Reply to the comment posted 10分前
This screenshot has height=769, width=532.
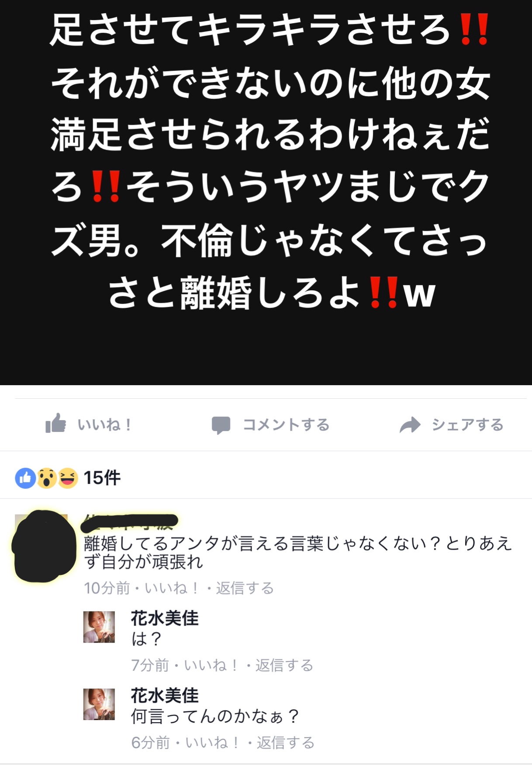(x=245, y=588)
